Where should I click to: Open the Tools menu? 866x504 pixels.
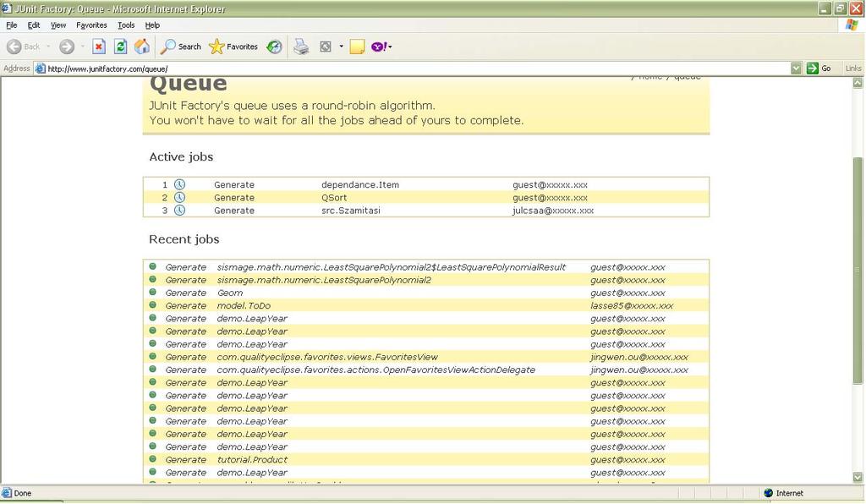pos(126,25)
